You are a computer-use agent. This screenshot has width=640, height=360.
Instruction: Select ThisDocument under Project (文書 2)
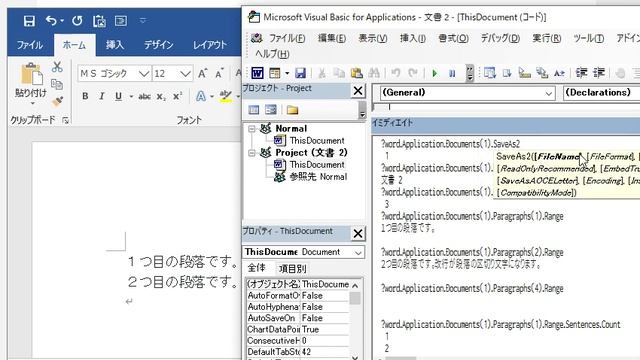click(x=317, y=164)
